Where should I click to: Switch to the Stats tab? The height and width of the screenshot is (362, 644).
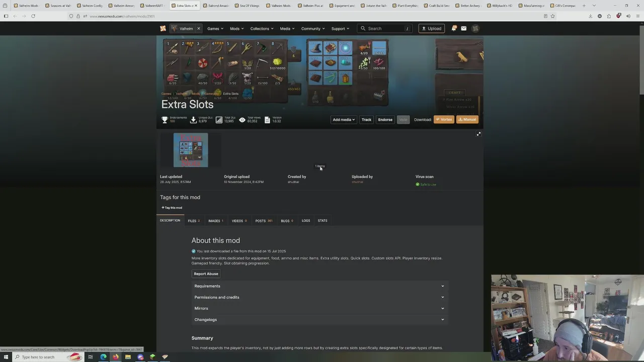pyautogui.click(x=323, y=221)
